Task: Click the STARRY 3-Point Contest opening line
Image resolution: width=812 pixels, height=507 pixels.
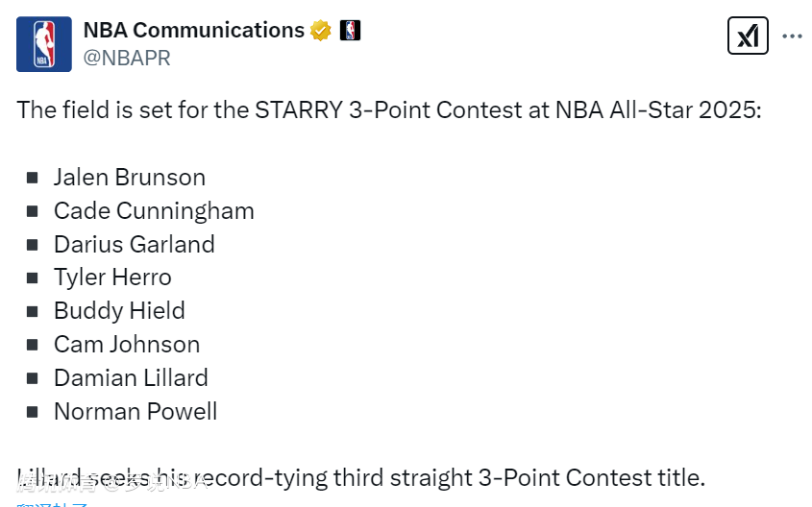Action: pyautogui.click(x=388, y=109)
